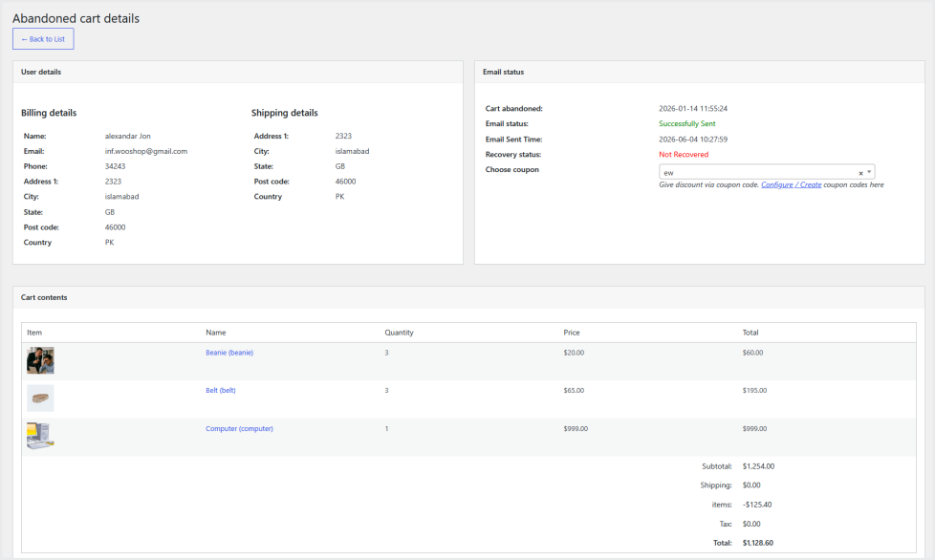This screenshot has height=560, width=935.
Task: Click the Name column header
Action: pyautogui.click(x=216, y=333)
